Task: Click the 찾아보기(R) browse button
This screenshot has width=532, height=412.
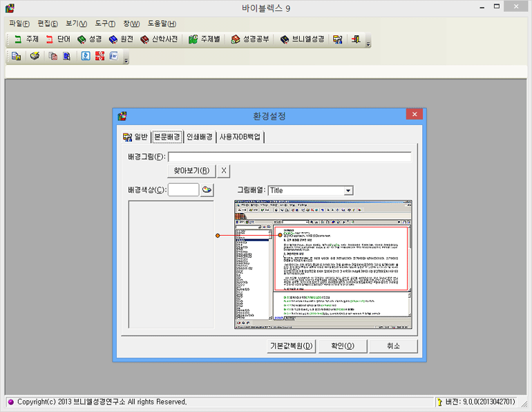Action: click(x=191, y=171)
